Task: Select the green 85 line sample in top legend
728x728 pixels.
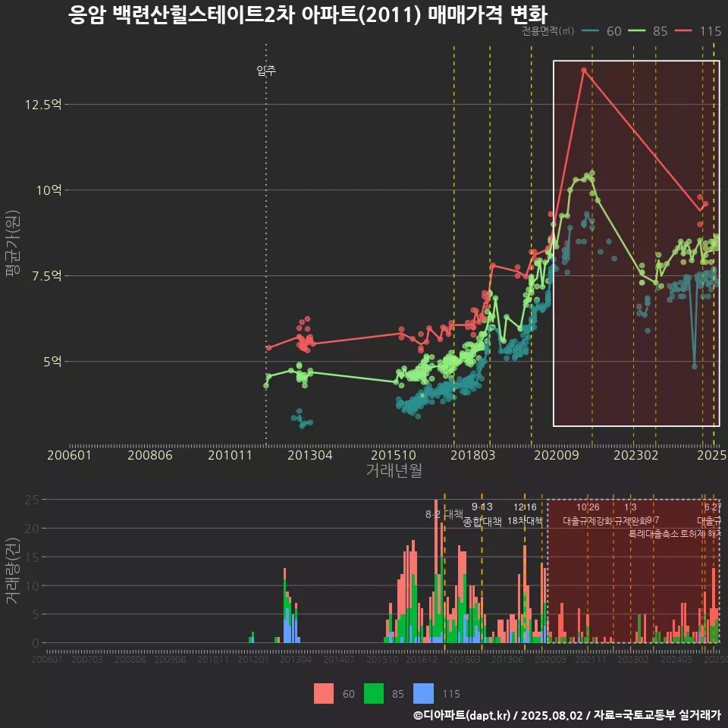Action: pos(636,31)
